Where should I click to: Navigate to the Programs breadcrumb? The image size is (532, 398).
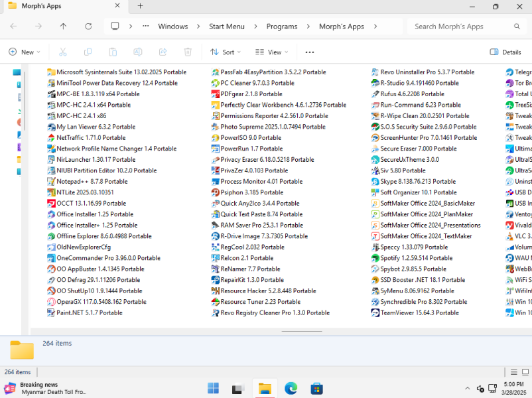tap(282, 26)
